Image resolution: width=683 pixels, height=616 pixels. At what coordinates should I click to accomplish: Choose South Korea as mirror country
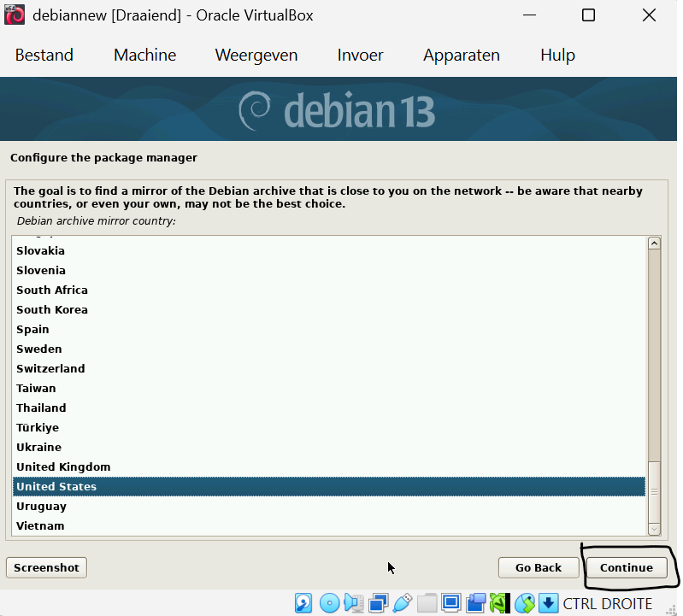pyautogui.click(x=329, y=309)
